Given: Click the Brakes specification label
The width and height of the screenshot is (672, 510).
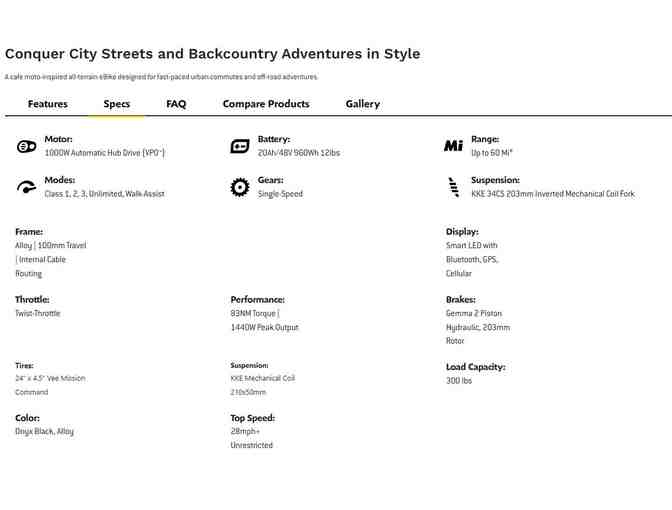Looking at the screenshot, I should click(x=460, y=299).
